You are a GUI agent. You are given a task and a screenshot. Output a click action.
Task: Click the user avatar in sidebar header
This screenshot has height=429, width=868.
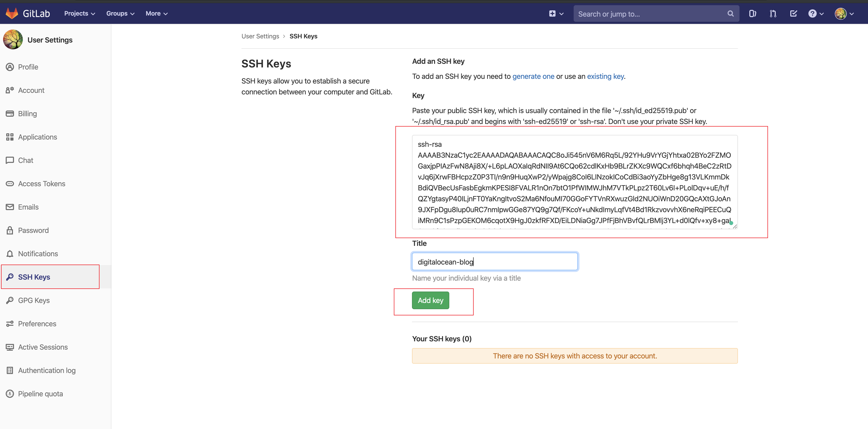(13, 40)
